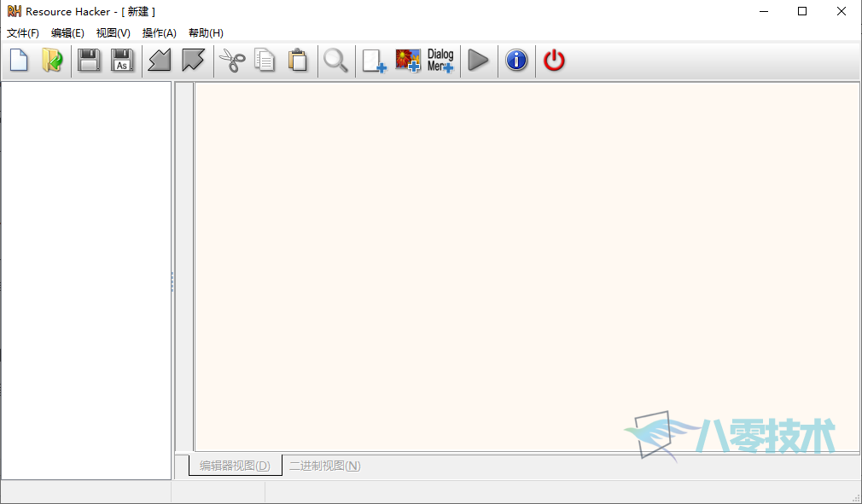The width and height of the screenshot is (862, 504).
Task: Click the Save As floppy icon
Action: click(x=122, y=60)
